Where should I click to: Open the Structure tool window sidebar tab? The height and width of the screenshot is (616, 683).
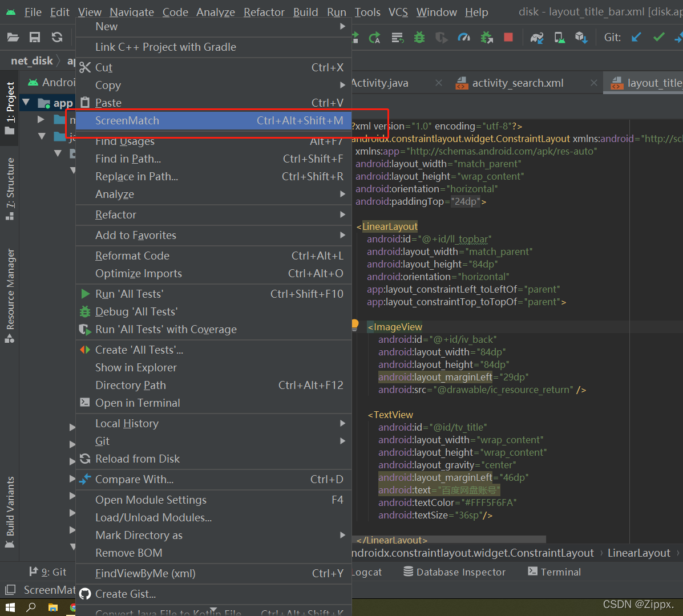(10, 189)
